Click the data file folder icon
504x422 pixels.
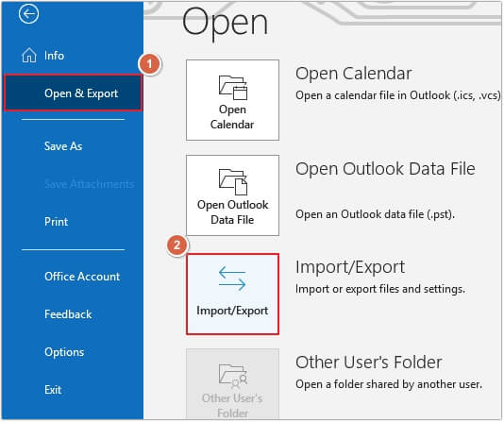pyautogui.click(x=233, y=182)
